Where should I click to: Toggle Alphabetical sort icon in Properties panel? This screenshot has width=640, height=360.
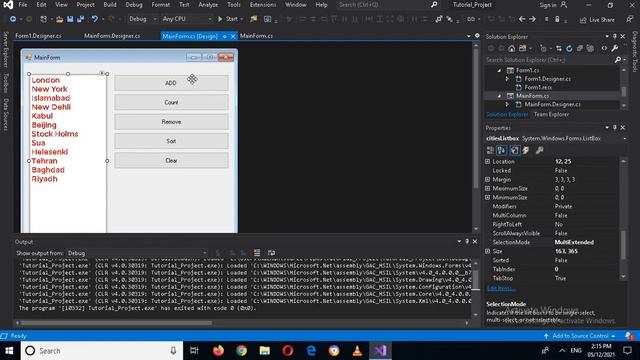click(x=502, y=151)
